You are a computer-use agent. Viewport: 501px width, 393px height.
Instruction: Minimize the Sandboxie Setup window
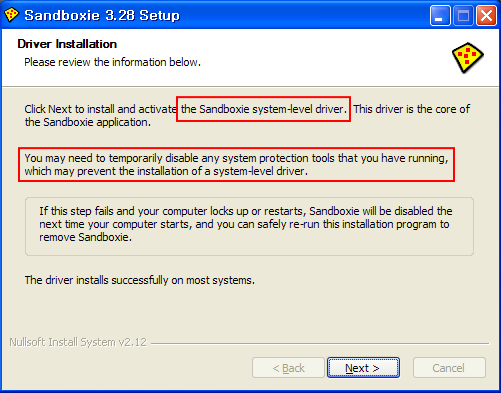pos(440,15)
